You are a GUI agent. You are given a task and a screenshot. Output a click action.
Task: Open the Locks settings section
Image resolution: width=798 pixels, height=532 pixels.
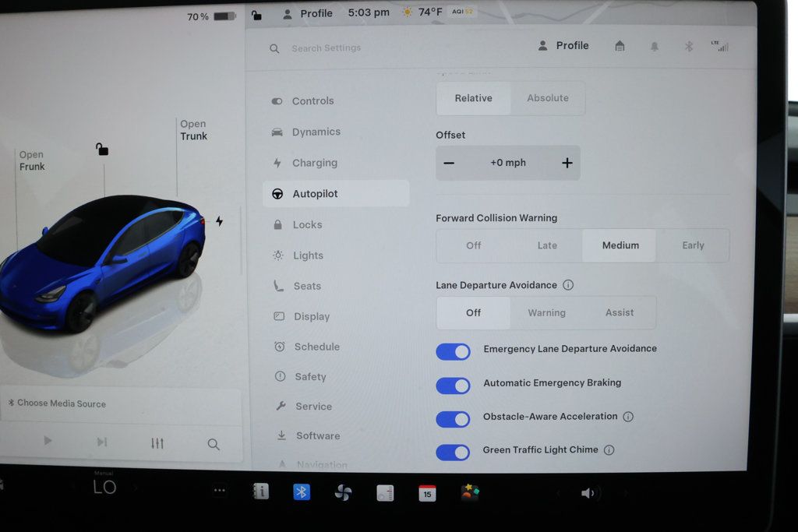coord(336,225)
